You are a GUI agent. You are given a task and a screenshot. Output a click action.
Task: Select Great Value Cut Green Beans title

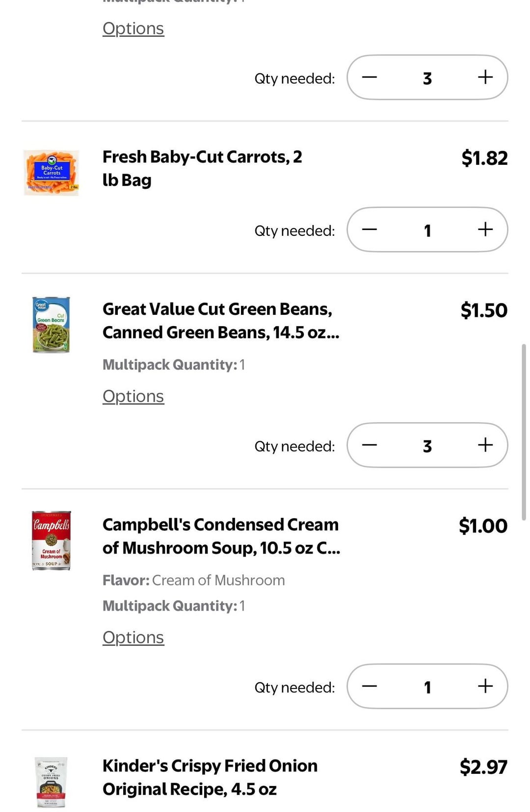(220, 321)
